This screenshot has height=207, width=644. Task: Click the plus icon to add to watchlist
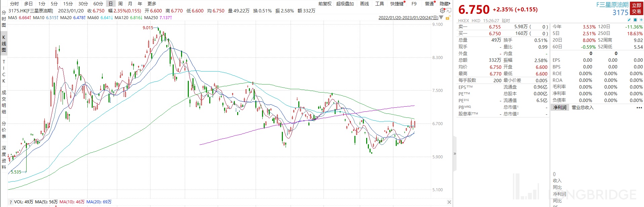641,20
